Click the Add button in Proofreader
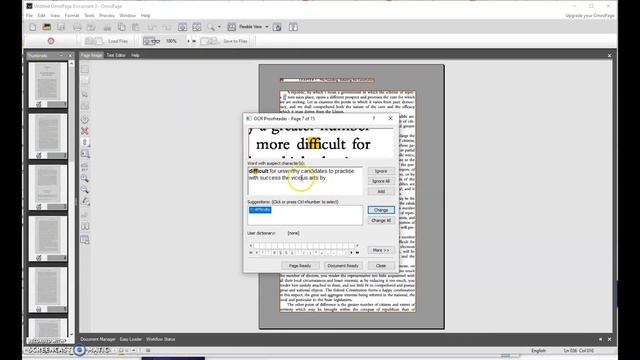 (x=381, y=191)
